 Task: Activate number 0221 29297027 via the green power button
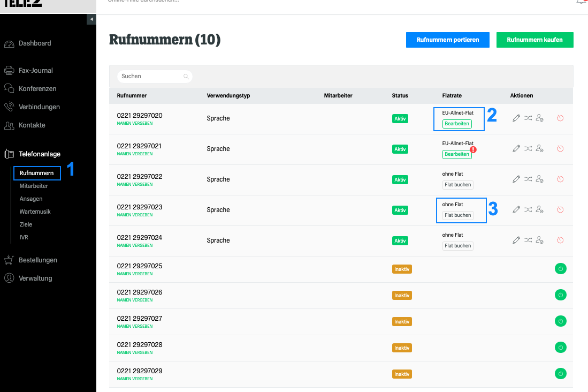[x=561, y=321]
